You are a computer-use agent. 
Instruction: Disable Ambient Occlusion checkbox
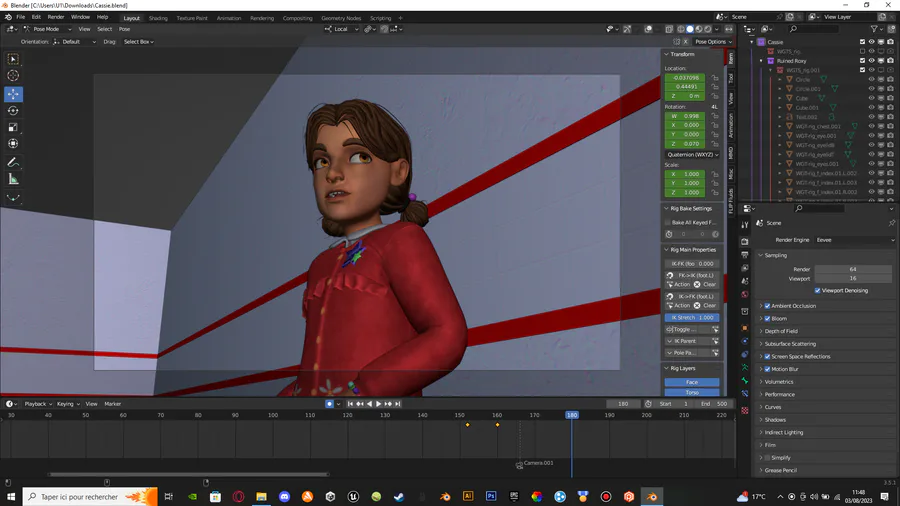click(767, 306)
